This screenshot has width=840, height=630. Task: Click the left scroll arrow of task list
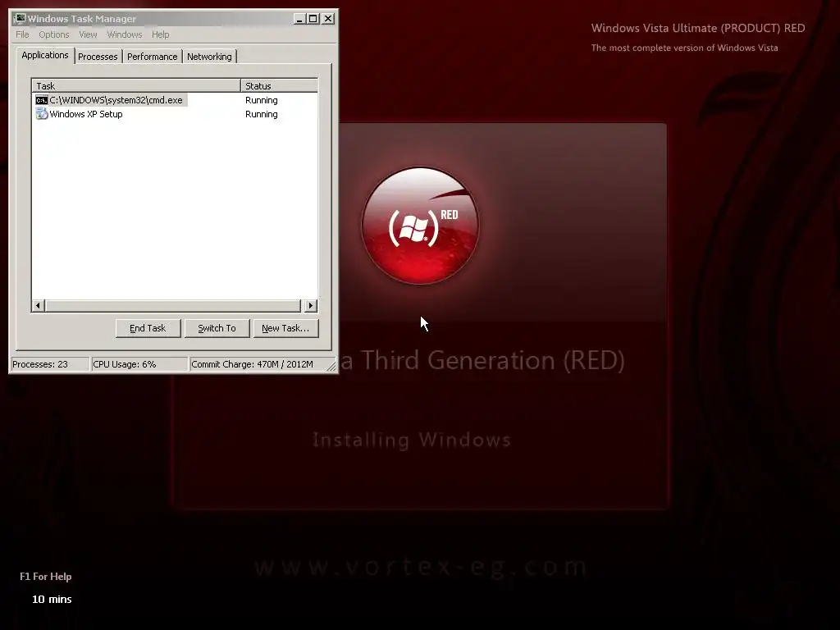point(38,306)
